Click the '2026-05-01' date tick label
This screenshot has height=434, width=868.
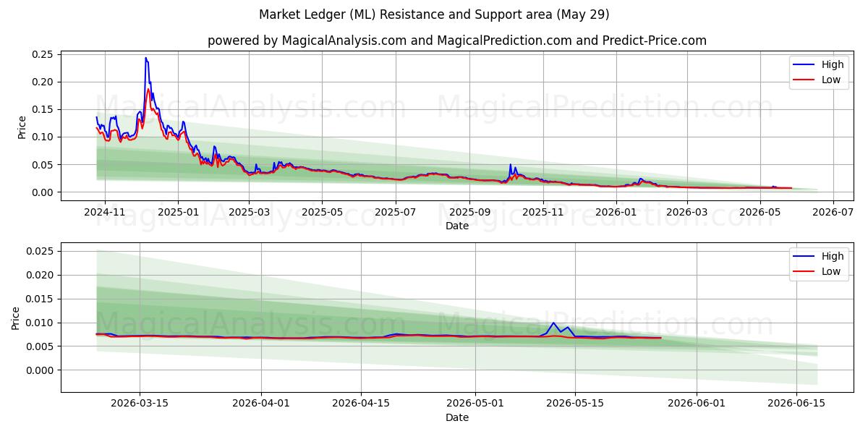point(475,404)
